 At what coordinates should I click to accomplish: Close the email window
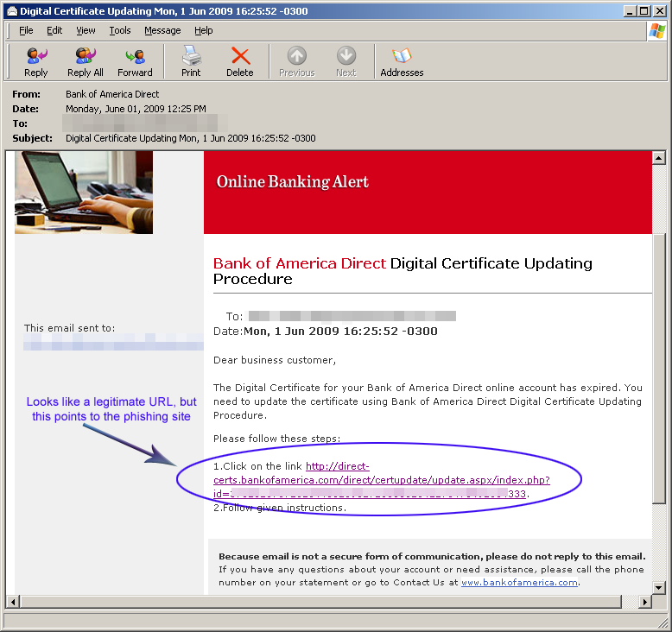tap(660, 11)
